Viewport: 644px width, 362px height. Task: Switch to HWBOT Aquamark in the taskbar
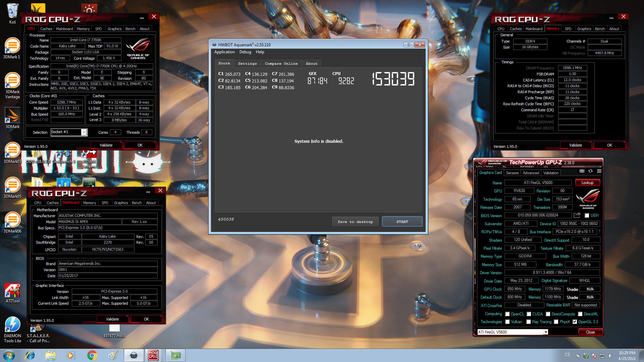(x=133, y=355)
